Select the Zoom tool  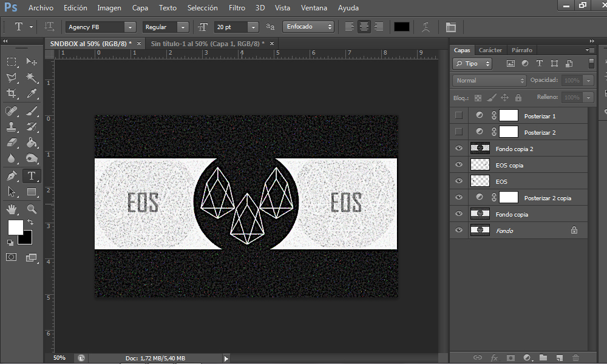[32, 209]
